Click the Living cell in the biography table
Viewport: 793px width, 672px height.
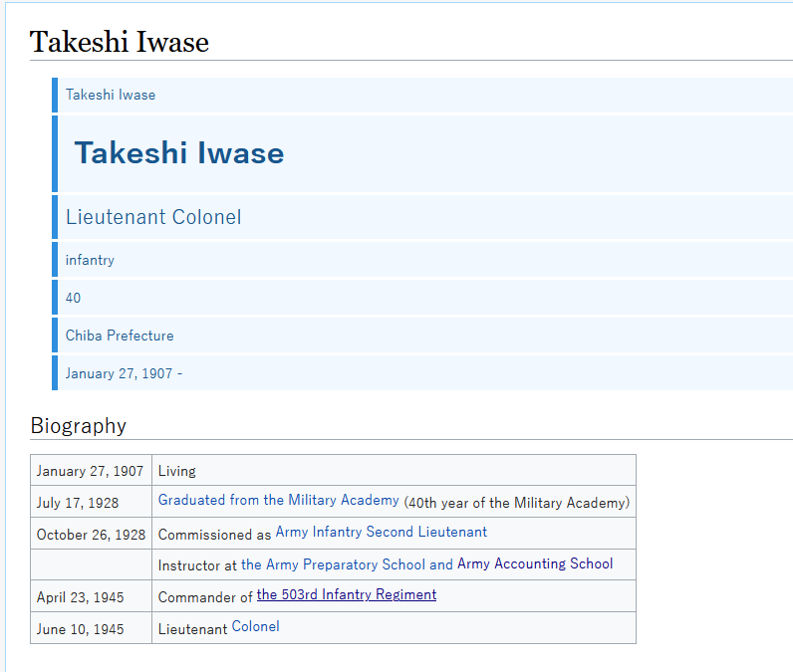click(177, 471)
